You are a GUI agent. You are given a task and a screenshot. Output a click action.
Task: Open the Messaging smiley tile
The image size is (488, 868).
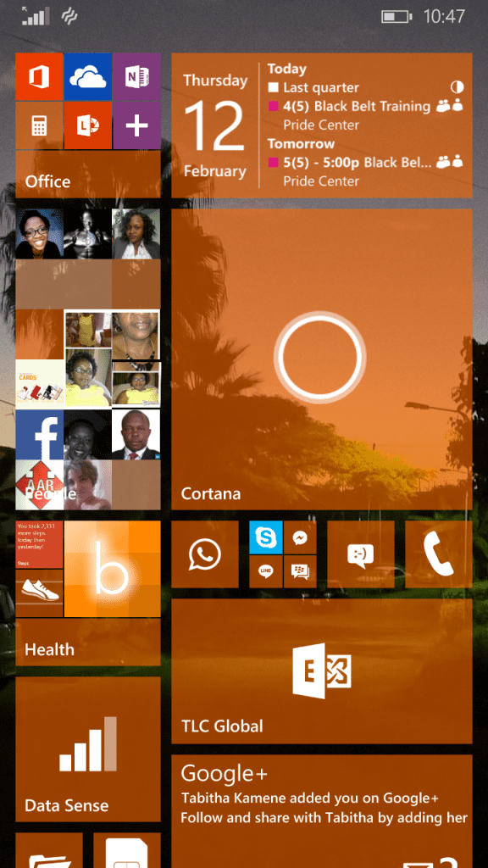point(361,554)
